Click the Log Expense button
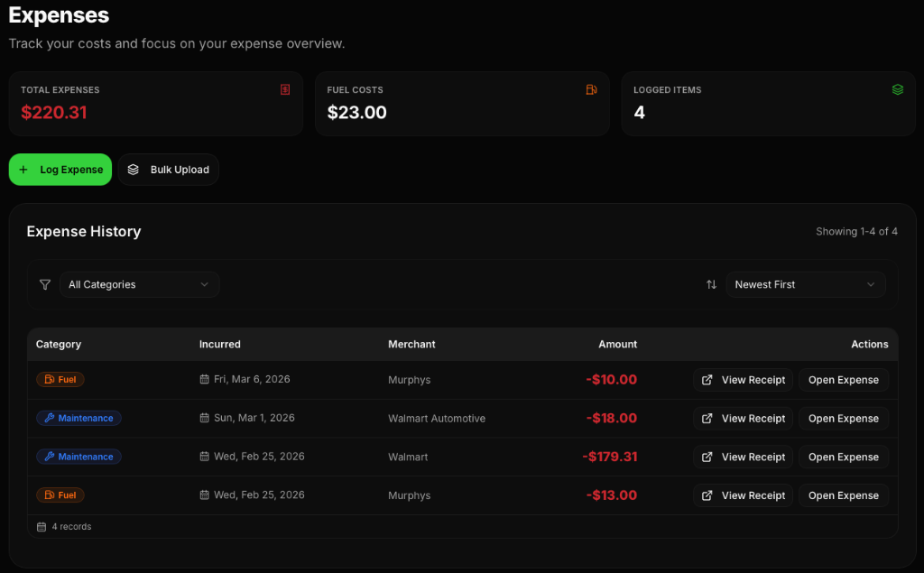 point(60,169)
